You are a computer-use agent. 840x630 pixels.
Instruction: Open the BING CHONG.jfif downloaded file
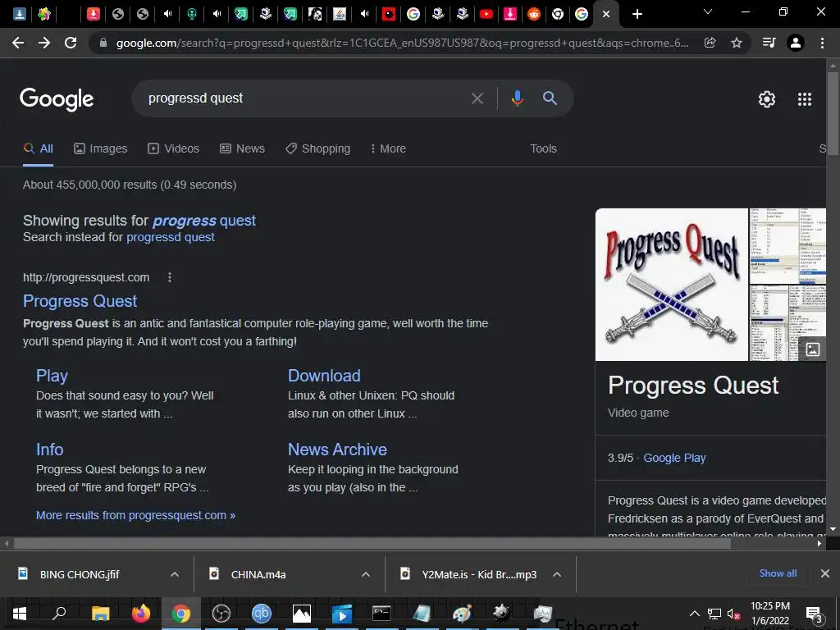point(80,574)
